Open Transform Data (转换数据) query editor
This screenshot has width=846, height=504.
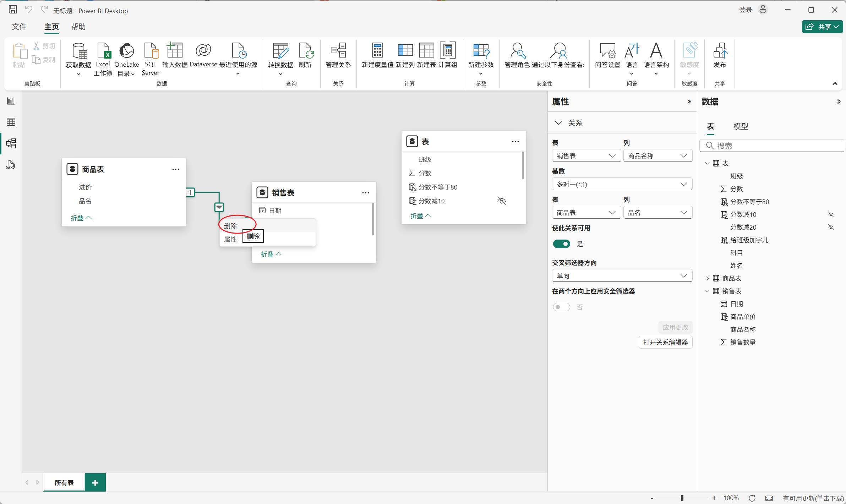point(280,51)
